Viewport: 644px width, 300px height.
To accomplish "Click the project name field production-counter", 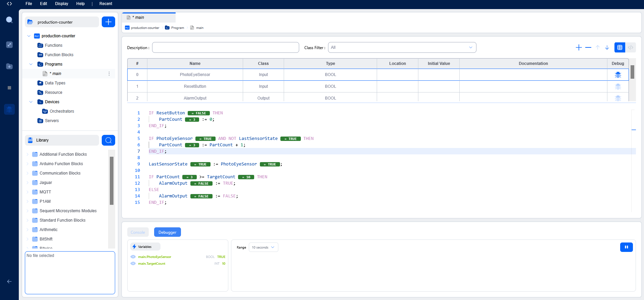I will tap(62, 22).
